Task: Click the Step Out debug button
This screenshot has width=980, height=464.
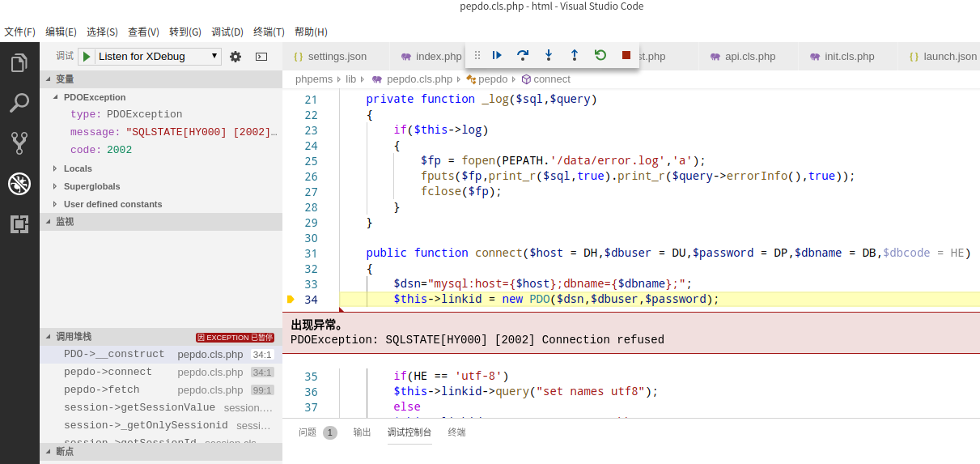Action: pyautogui.click(x=575, y=55)
